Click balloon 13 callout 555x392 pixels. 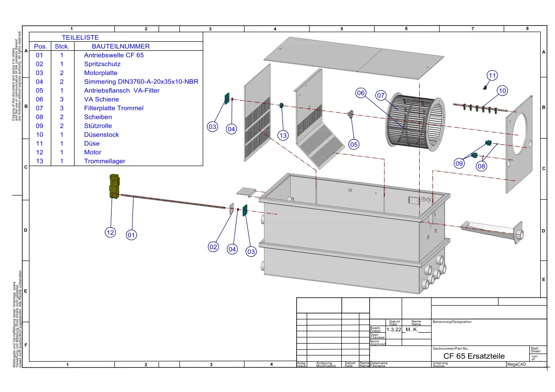click(283, 136)
